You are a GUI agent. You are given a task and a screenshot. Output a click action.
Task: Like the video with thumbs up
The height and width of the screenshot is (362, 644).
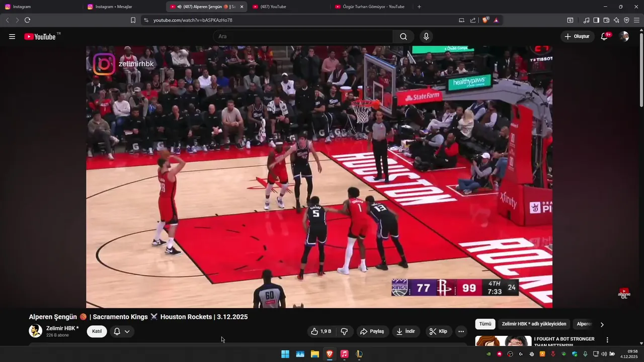click(321, 331)
